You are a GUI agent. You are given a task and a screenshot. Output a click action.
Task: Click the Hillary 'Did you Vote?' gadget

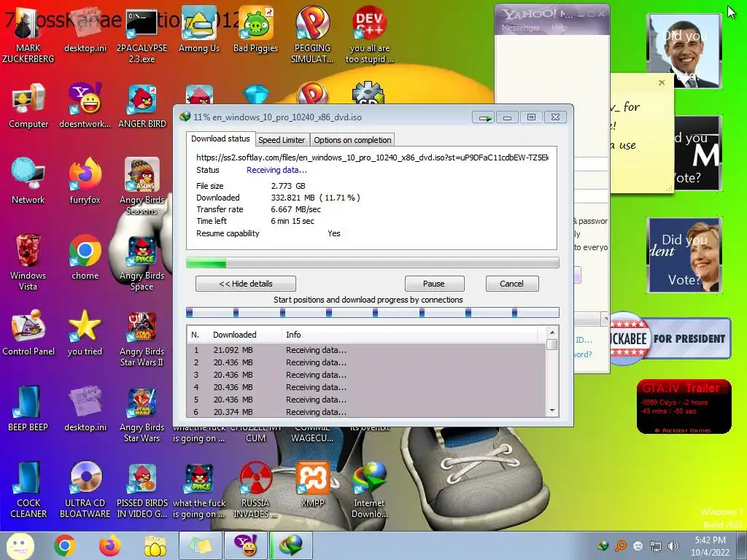(684, 255)
